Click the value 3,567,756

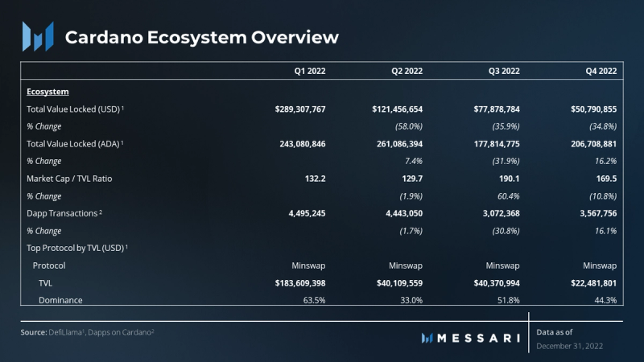(x=598, y=213)
